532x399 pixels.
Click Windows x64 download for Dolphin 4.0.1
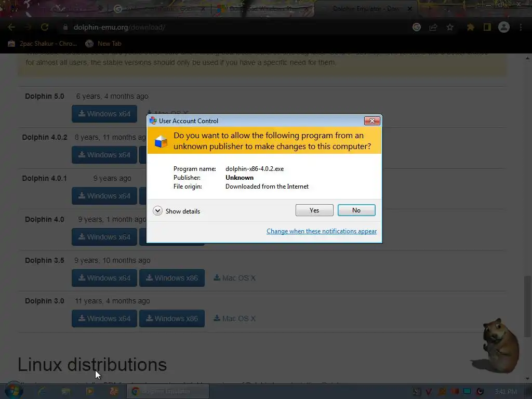(104, 196)
